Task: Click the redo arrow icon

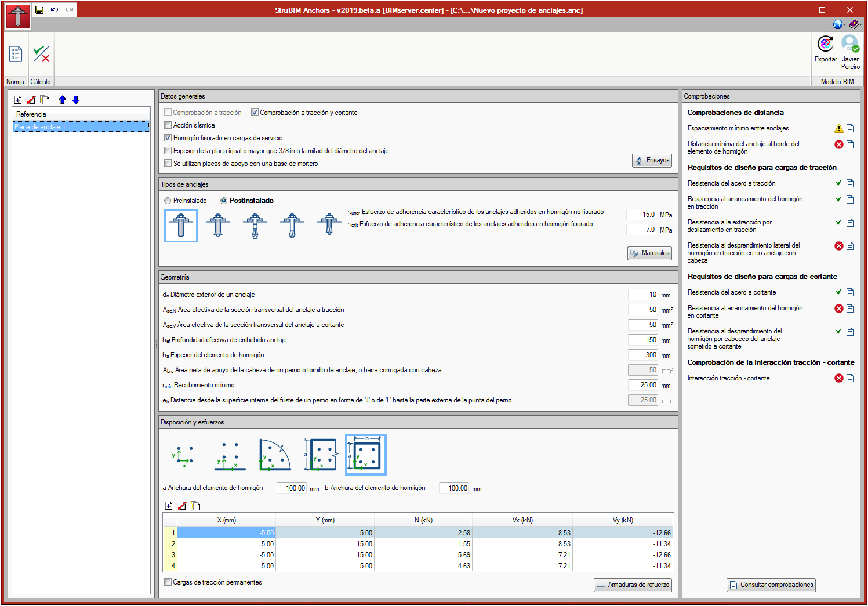Action: (x=70, y=10)
